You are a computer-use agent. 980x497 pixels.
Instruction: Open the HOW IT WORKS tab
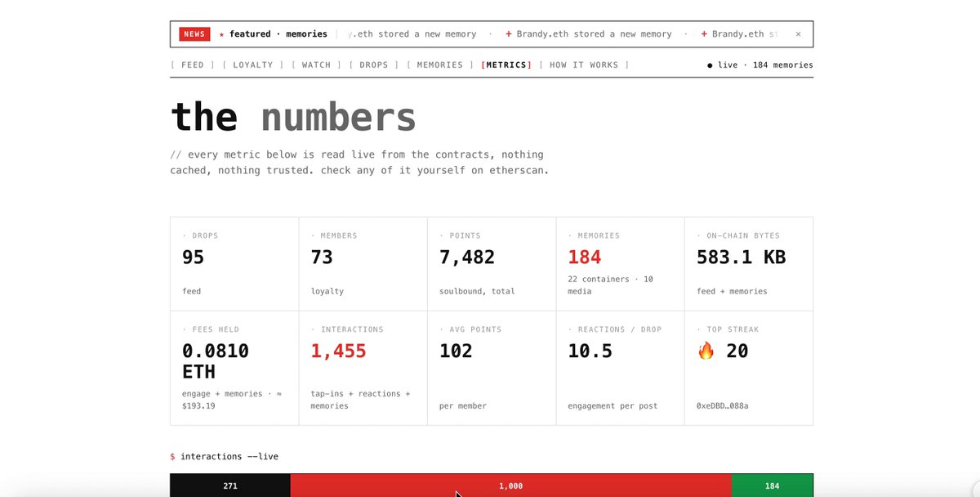584,65
